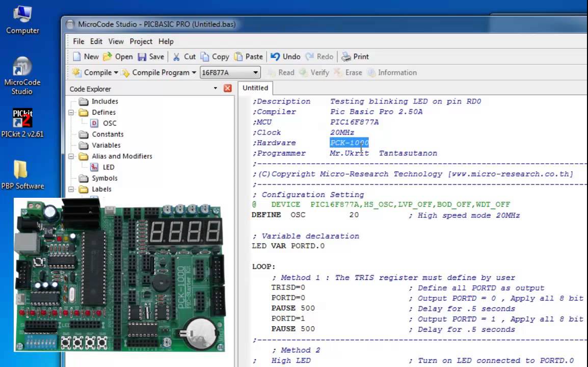The height and width of the screenshot is (367, 588).
Task: Click the 'LED VAR PORTD.0' code line
Action: [288, 246]
